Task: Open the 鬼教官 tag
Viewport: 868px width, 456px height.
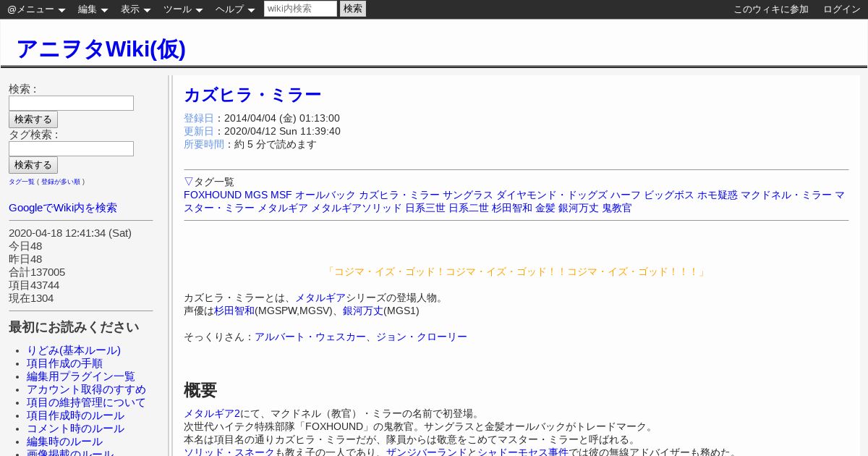Action: click(x=617, y=208)
